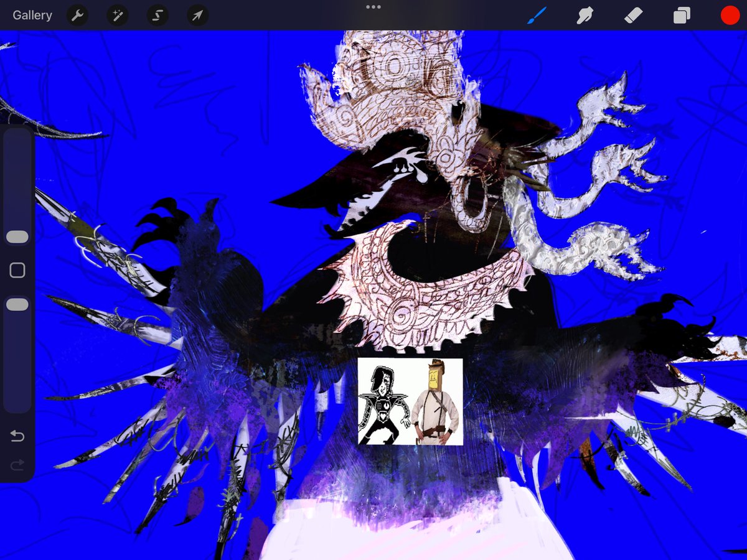This screenshot has height=560, width=747.
Task: Tap the brush size slider handle
Action: tap(17, 236)
